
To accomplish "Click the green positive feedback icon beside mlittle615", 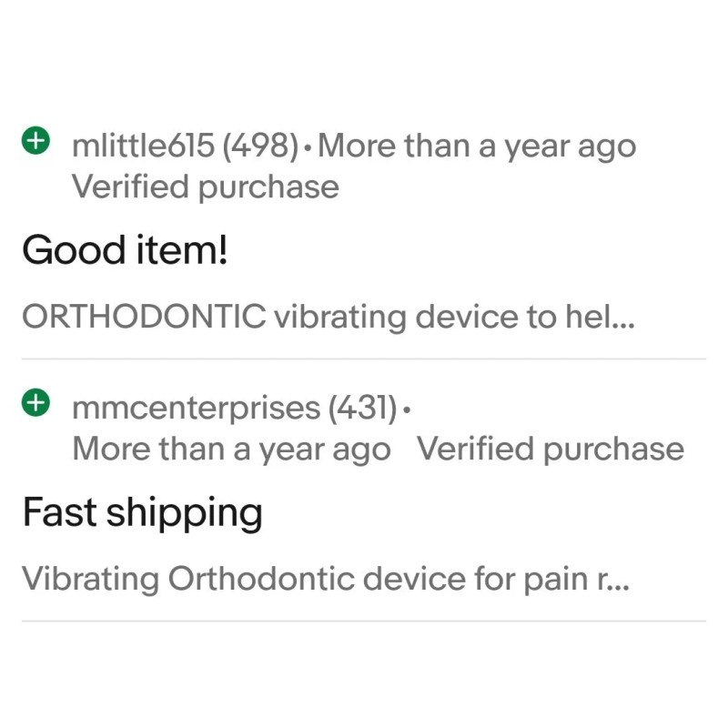I will [35, 142].
